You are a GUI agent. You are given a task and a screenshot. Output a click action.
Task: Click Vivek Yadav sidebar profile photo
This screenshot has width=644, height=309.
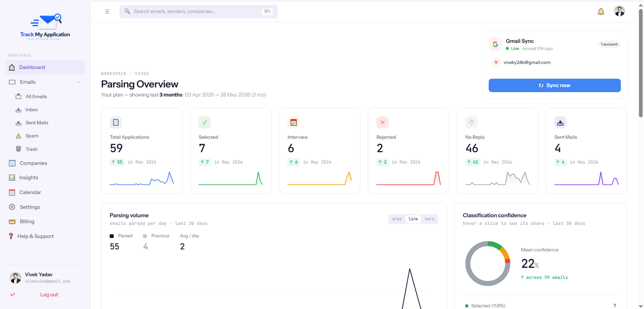coord(15,278)
